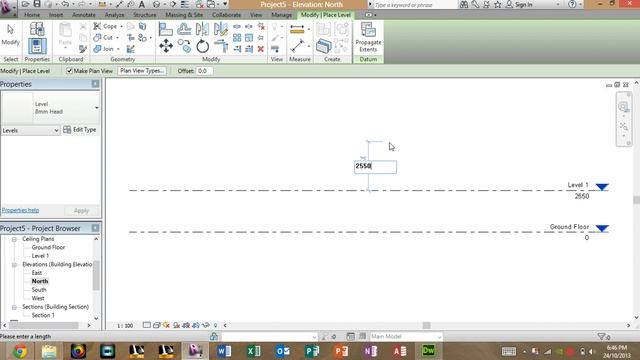Open the Annotate ribbon tab
The width and height of the screenshot is (640, 360).
click(84, 15)
